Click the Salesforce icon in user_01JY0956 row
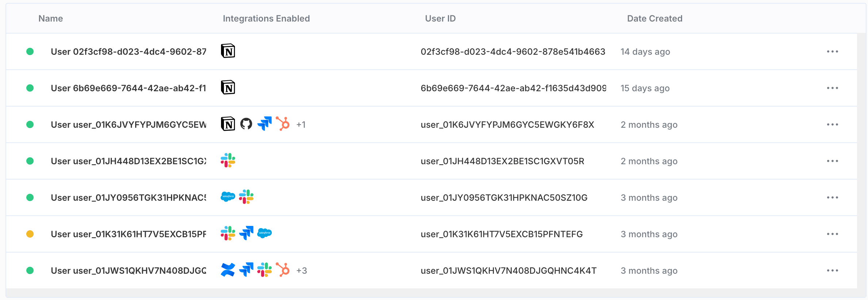The width and height of the screenshot is (868, 300). point(228,197)
